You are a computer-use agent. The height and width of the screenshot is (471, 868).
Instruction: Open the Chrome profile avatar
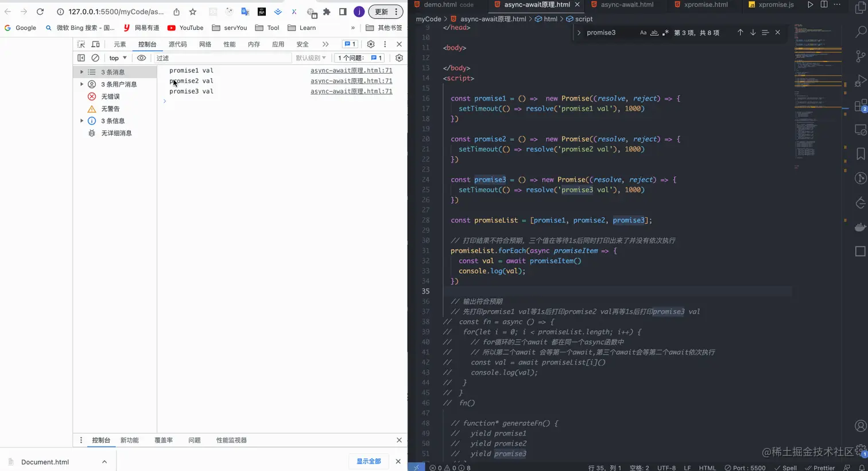pos(359,11)
